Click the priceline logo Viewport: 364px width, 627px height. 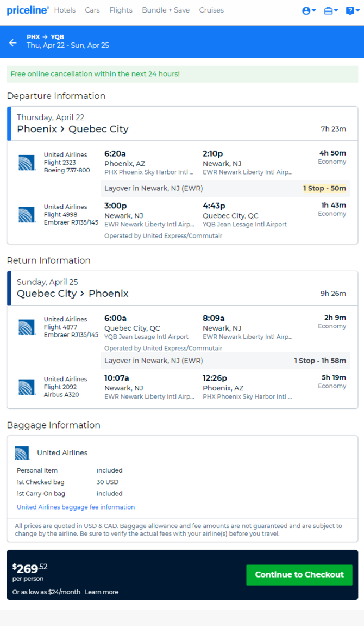coord(27,10)
